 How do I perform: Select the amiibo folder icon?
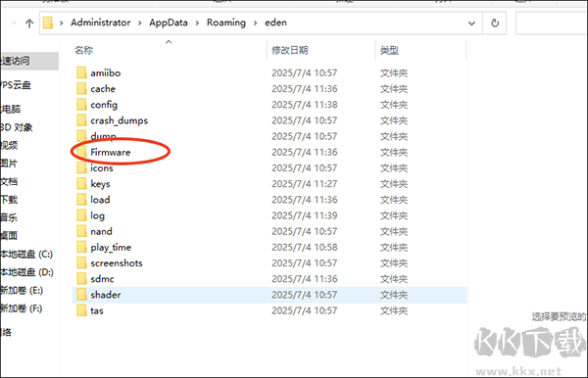point(81,72)
